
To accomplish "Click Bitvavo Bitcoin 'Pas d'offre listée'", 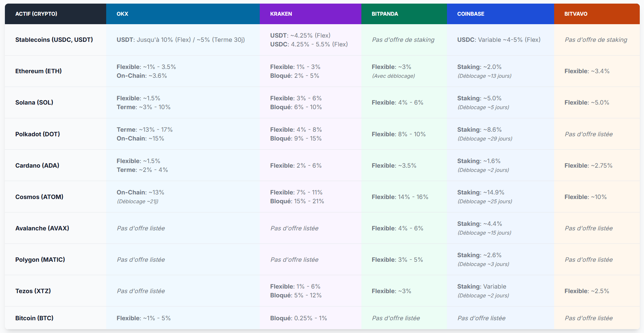I will click(589, 318).
